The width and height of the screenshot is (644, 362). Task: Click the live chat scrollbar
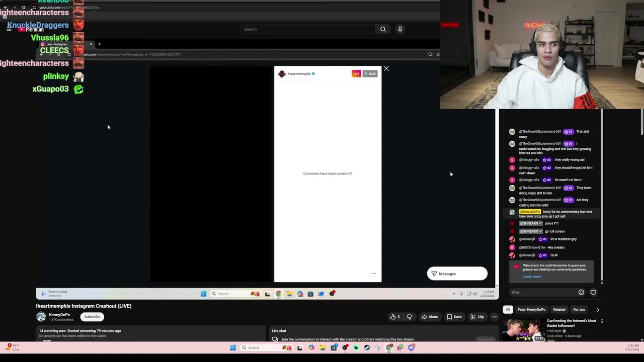[x=601, y=196]
